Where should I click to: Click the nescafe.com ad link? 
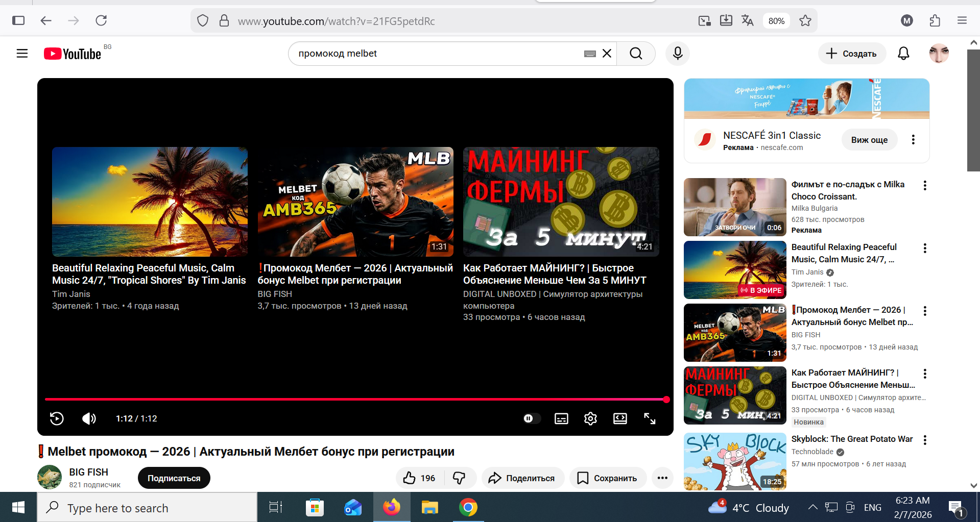781,147
